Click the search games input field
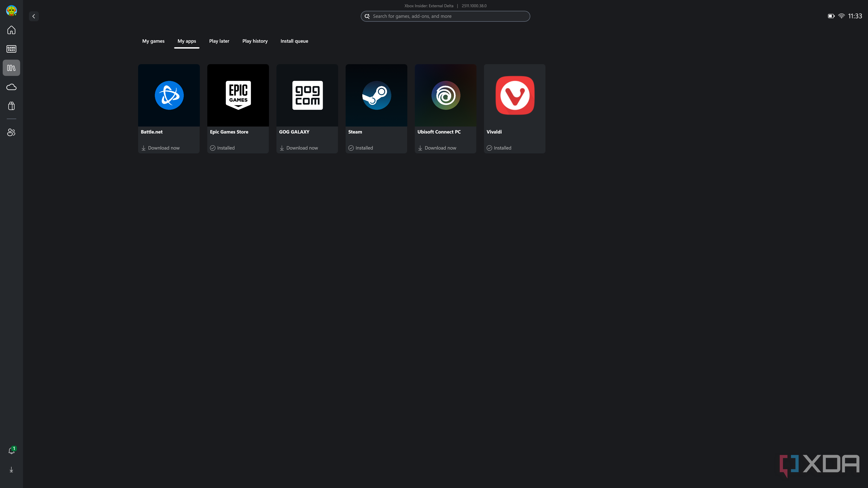This screenshot has width=868, height=488. click(445, 16)
